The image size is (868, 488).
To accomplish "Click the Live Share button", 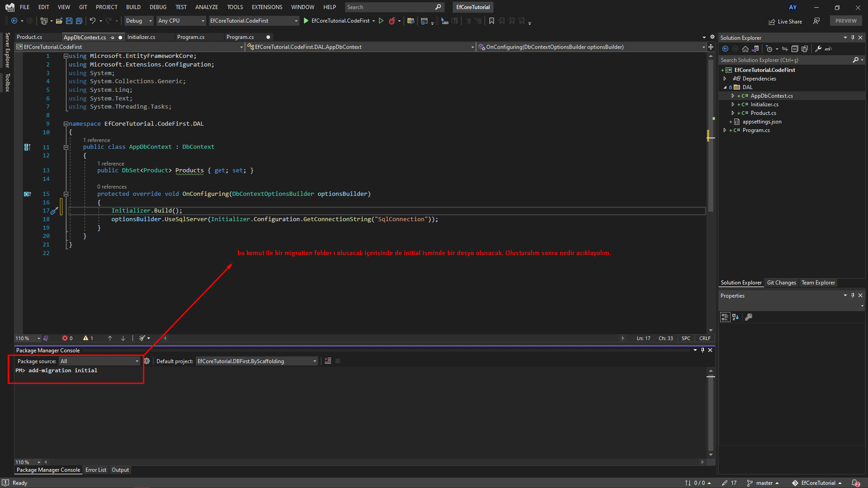I will [786, 21].
